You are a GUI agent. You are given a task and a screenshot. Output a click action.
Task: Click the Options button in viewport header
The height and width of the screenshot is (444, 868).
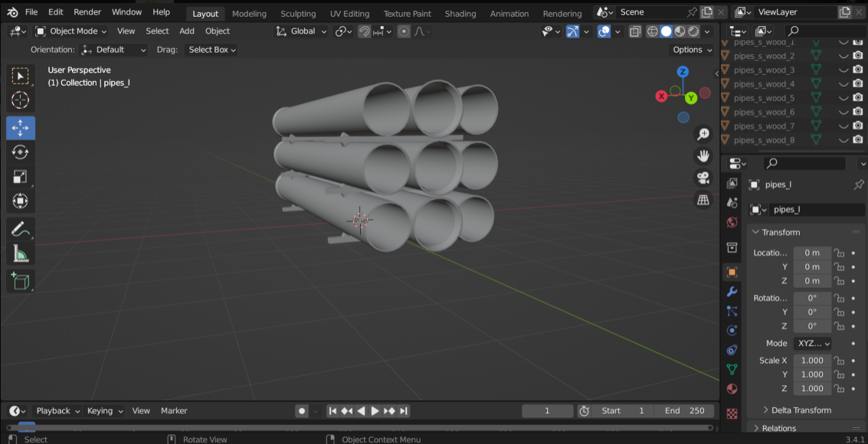pyautogui.click(x=692, y=50)
